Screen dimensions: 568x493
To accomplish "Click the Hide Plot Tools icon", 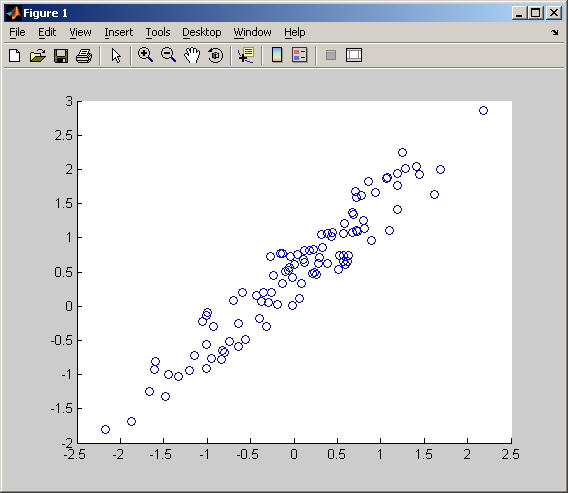I will [x=331, y=55].
